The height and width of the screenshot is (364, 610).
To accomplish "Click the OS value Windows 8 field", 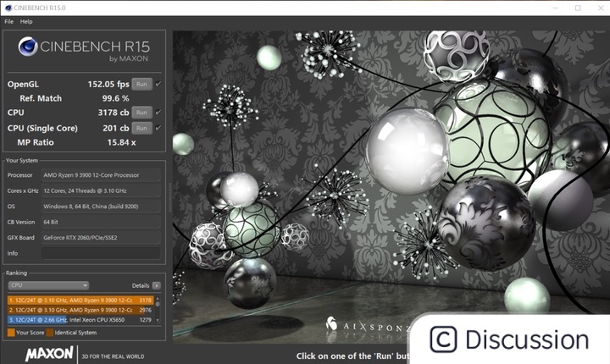I will [101, 206].
